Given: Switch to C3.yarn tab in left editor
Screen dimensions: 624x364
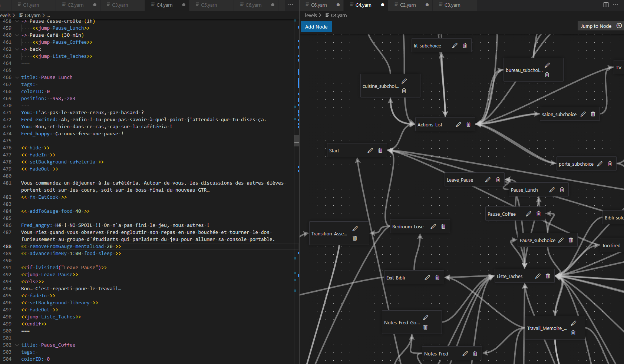Looking at the screenshot, I should pos(120,5).
